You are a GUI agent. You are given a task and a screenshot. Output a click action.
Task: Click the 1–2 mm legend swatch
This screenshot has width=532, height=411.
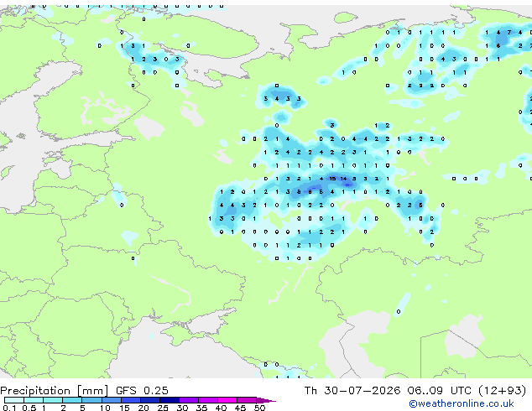(x=53, y=400)
